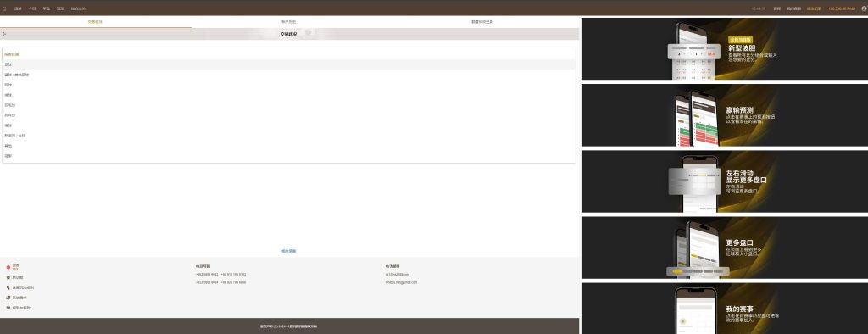Go back using the left arrow icon
The width and height of the screenshot is (868, 334).
point(4,34)
